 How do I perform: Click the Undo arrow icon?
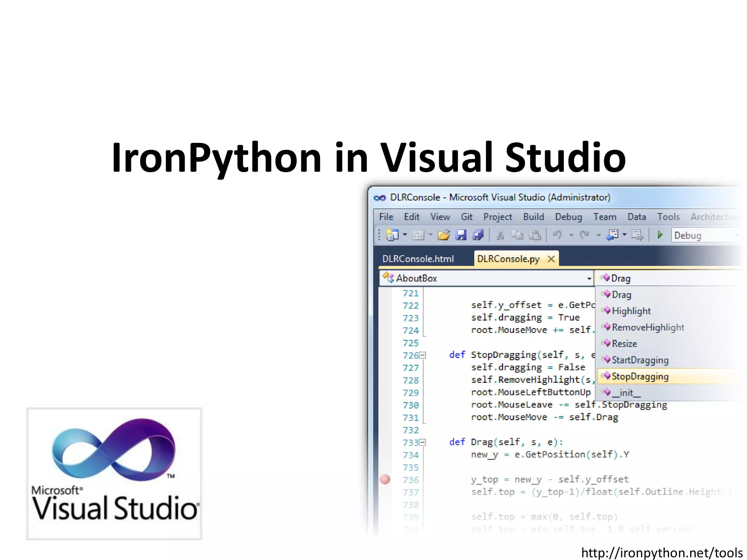point(557,235)
